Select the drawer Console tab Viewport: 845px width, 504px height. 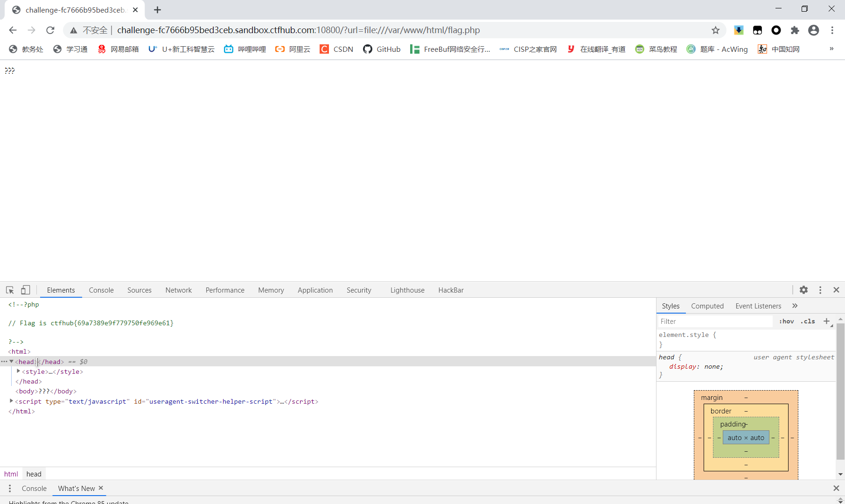point(34,488)
